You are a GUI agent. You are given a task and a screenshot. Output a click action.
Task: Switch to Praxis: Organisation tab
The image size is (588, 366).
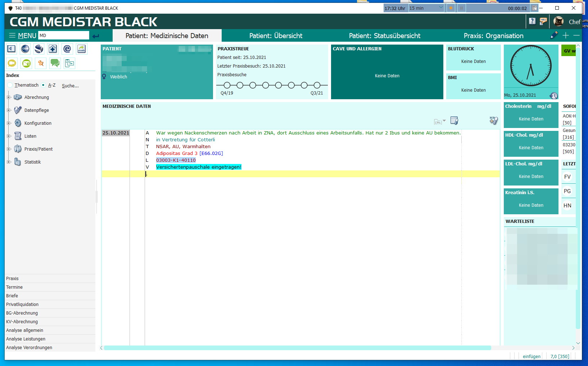pyautogui.click(x=493, y=36)
